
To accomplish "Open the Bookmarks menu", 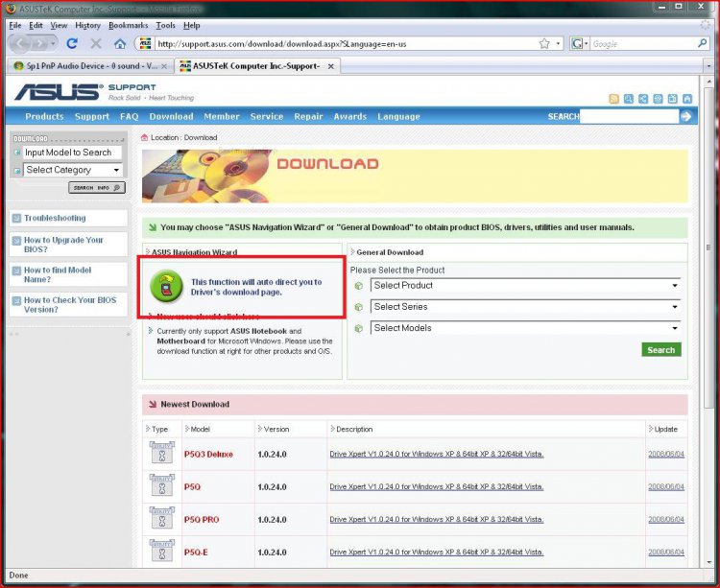I will pos(128,25).
